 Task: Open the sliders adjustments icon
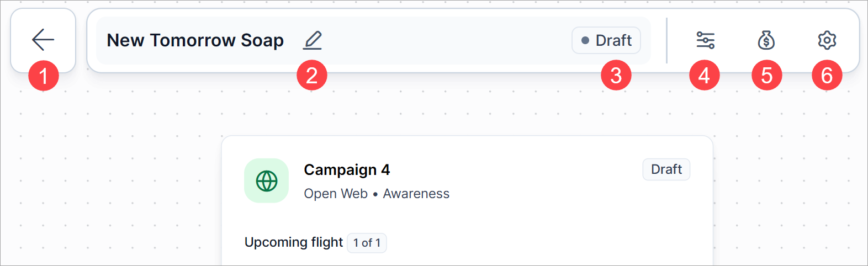(705, 40)
